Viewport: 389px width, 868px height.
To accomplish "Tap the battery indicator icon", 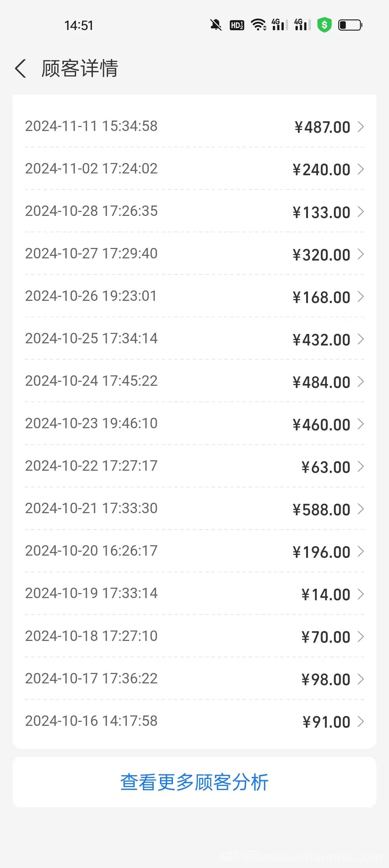I will coord(350,25).
